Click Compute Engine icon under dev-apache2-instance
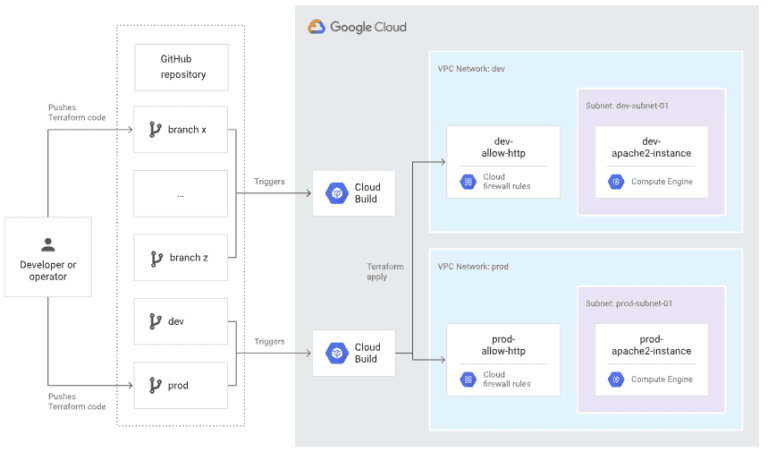This screenshot has height=452, width=768. (x=616, y=182)
